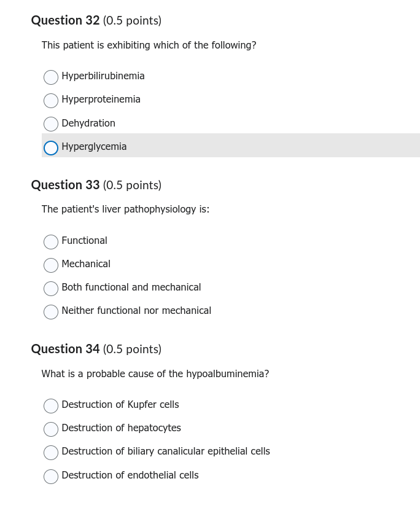Select Destruction of biliary canalicular epithelial cells

pyautogui.click(x=51, y=452)
